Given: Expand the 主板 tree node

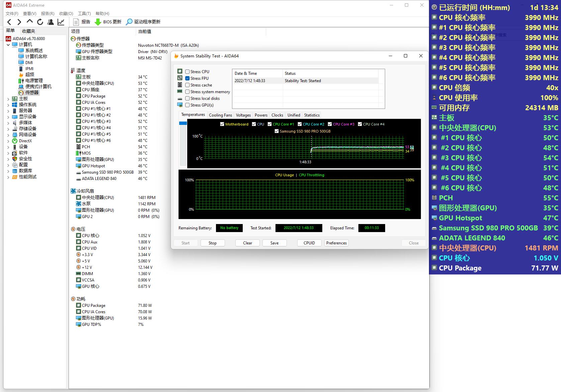Looking at the screenshot, I should coord(8,99).
